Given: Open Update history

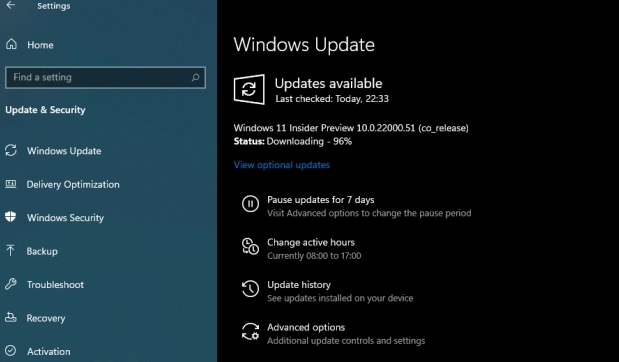Looking at the screenshot, I should [299, 285].
